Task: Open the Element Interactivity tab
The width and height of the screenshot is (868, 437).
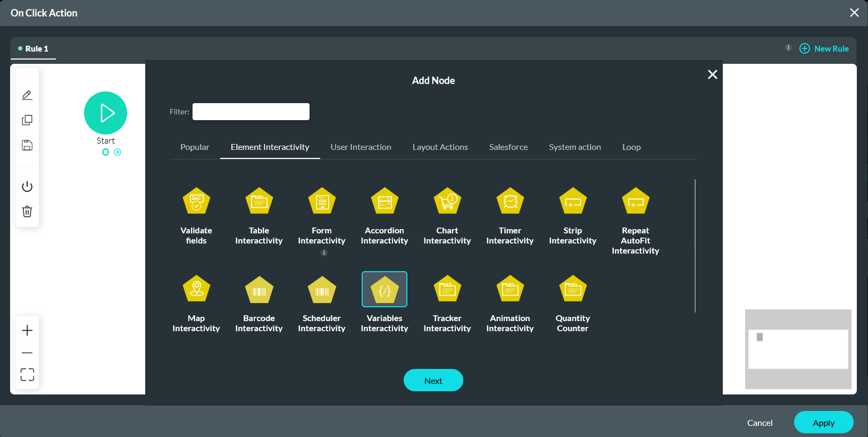Action: pos(270,147)
